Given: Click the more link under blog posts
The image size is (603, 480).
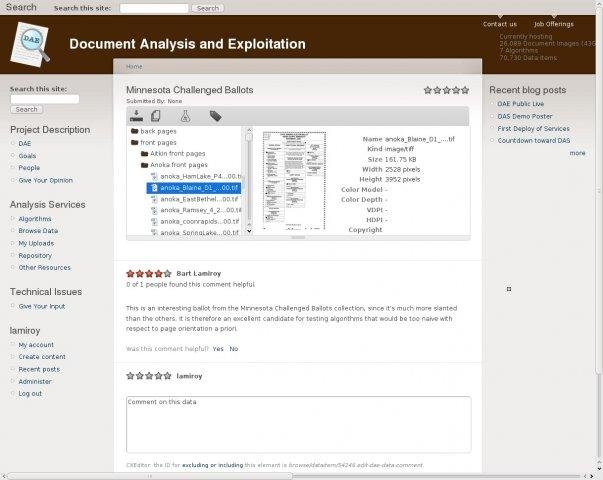Looking at the screenshot, I should coord(577,153).
